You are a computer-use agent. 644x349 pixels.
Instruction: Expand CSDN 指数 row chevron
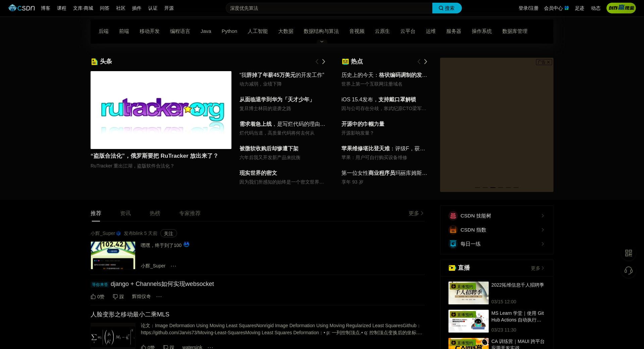tap(543, 230)
